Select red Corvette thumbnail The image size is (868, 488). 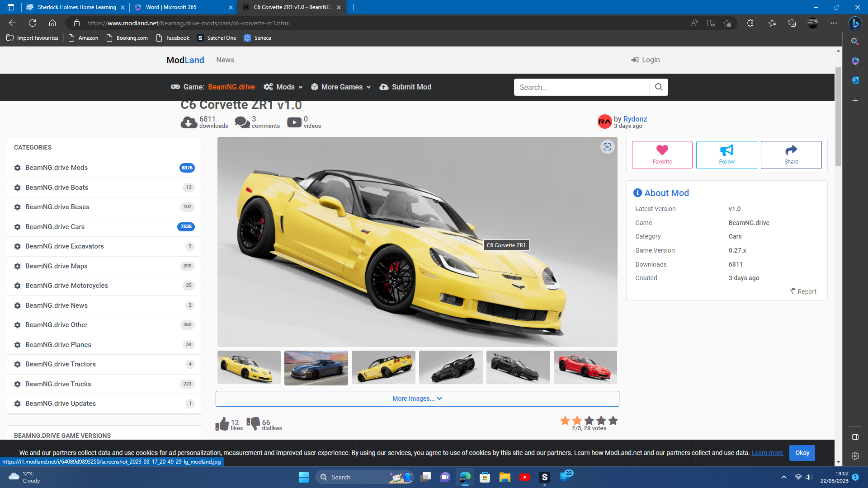[x=585, y=367]
